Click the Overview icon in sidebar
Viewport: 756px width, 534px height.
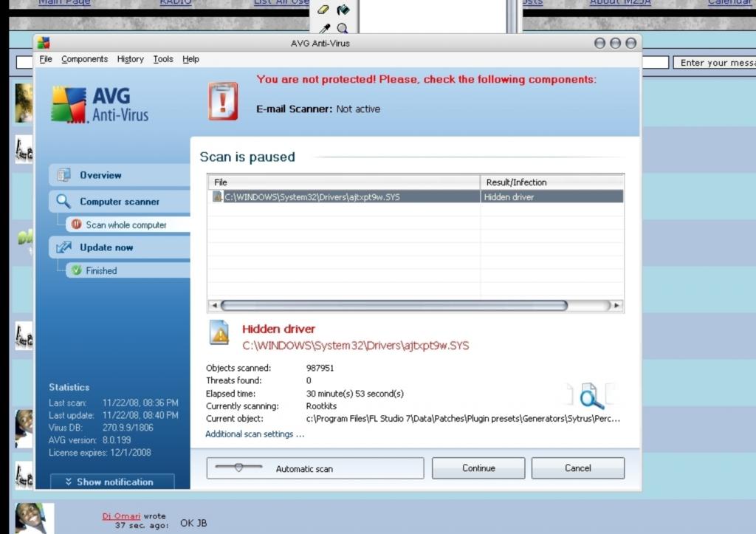(64, 175)
